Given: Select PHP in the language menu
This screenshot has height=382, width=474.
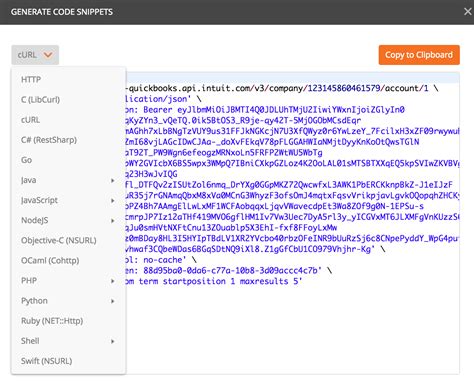Looking at the screenshot, I should coord(68,281).
